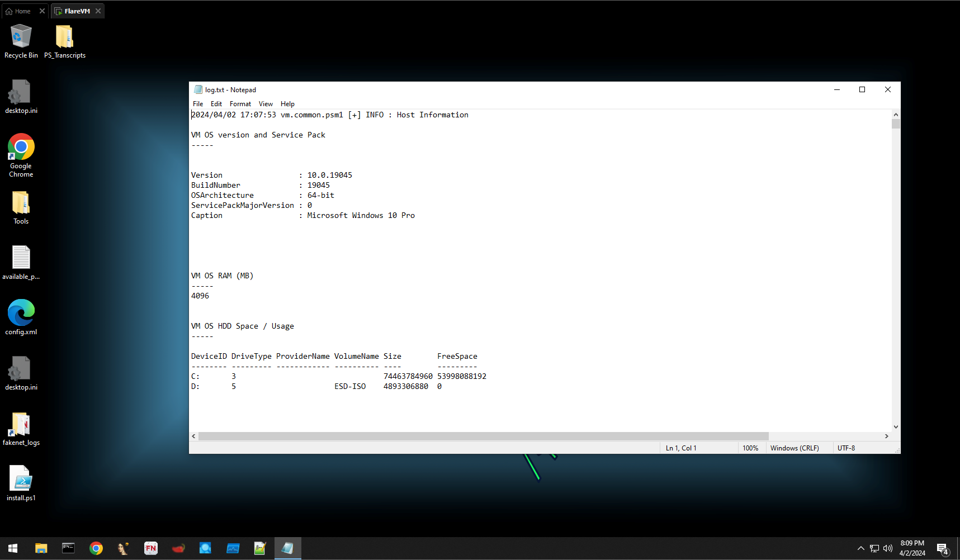
Task: Click the horizontal scrollbar thumb
Action: 484,436
